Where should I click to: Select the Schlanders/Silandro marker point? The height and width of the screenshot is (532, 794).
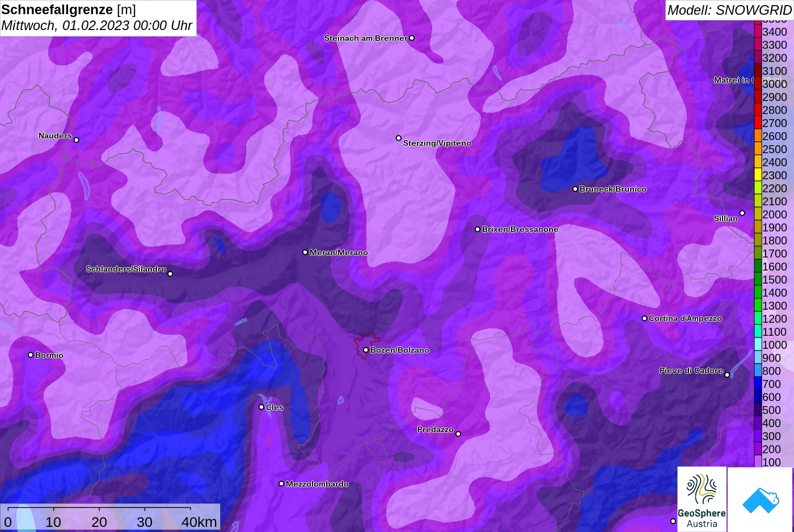[x=170, y=274]
